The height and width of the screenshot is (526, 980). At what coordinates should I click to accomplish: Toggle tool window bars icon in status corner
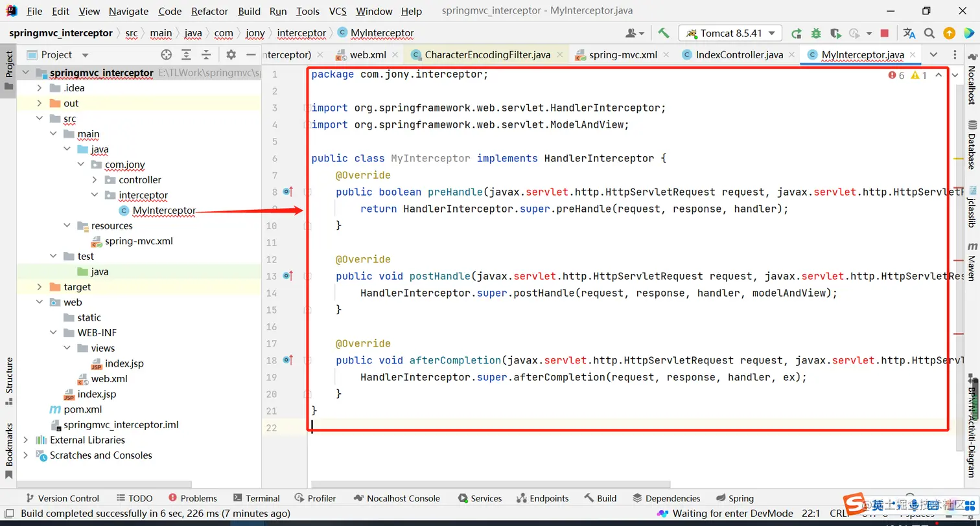tap(9, 513)
